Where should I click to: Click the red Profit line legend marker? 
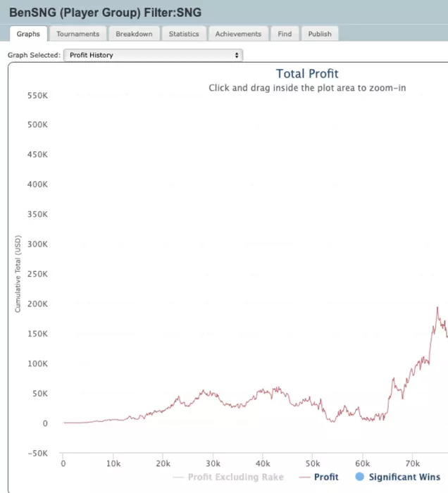[x=304, y=478]
